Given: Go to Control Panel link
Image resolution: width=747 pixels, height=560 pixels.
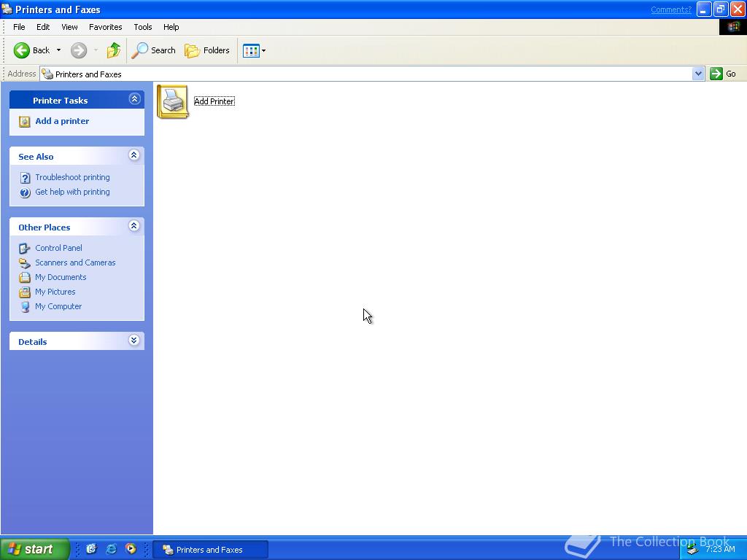Looking at the screenshot, I should [x=58, y=248].
